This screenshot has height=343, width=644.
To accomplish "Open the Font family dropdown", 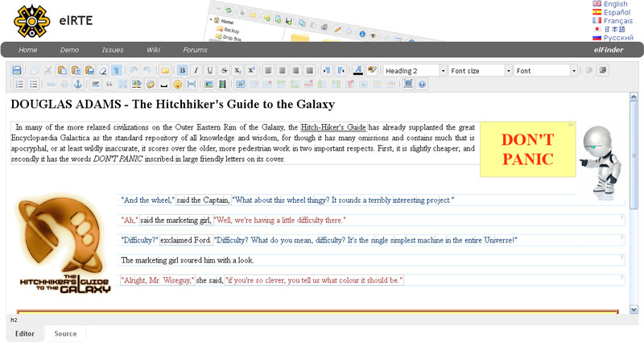I will click(x=546, y=71).
